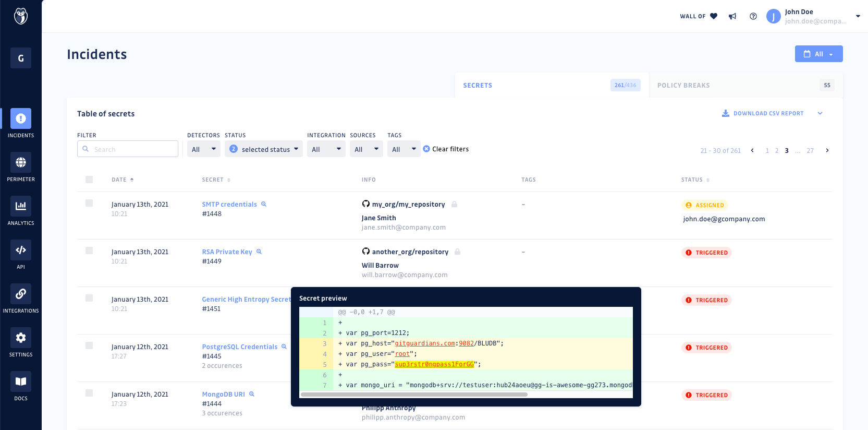
Task: Open the All date range dropdown button
Action: click(x=818, y=54)
